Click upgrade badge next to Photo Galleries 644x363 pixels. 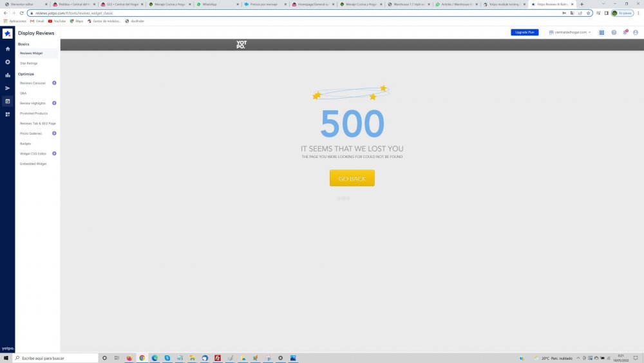point(54,133)
